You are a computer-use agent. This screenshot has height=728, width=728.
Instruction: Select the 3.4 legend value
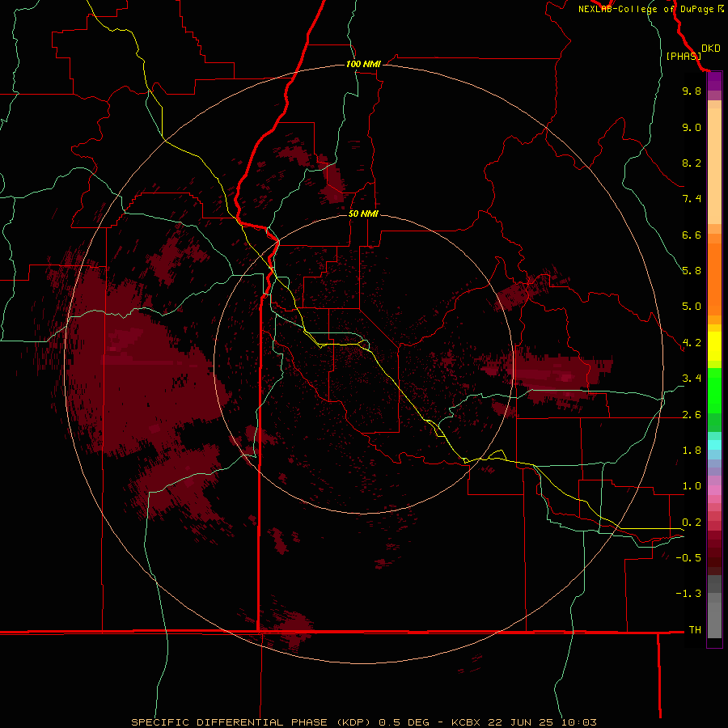[692, 379]
